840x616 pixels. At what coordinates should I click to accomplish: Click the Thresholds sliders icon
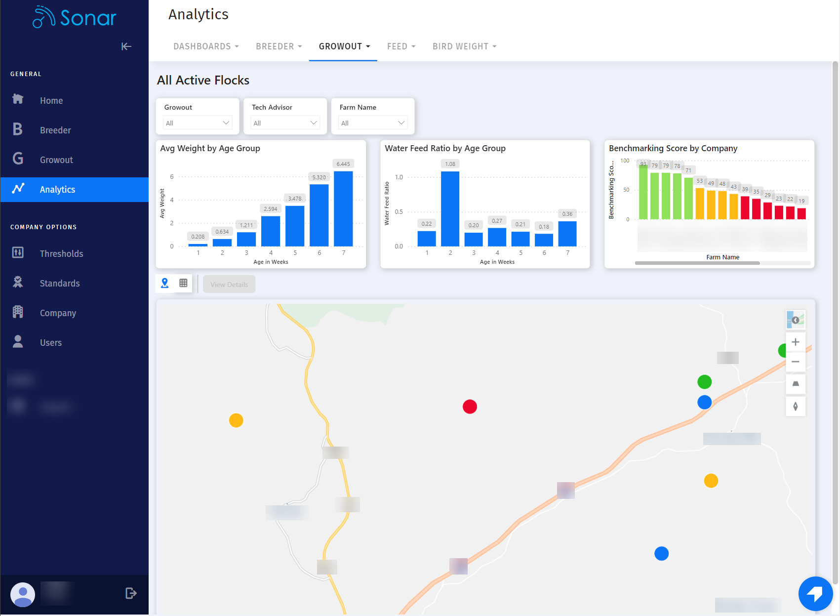point(18,252)
